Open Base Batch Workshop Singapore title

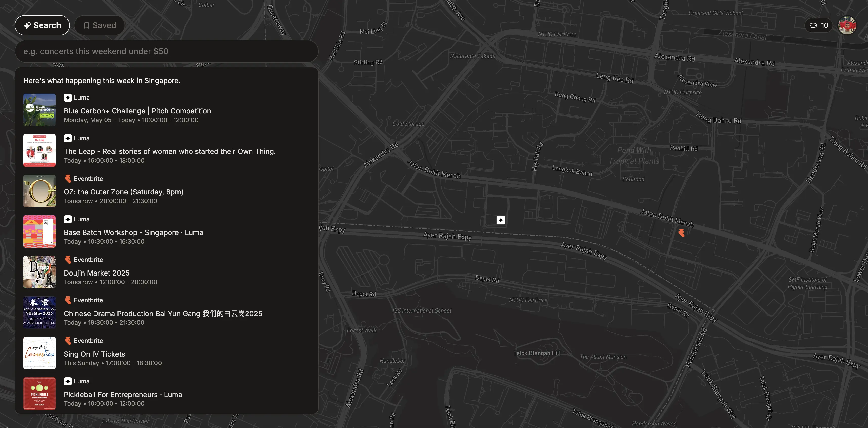coord(133,232)
